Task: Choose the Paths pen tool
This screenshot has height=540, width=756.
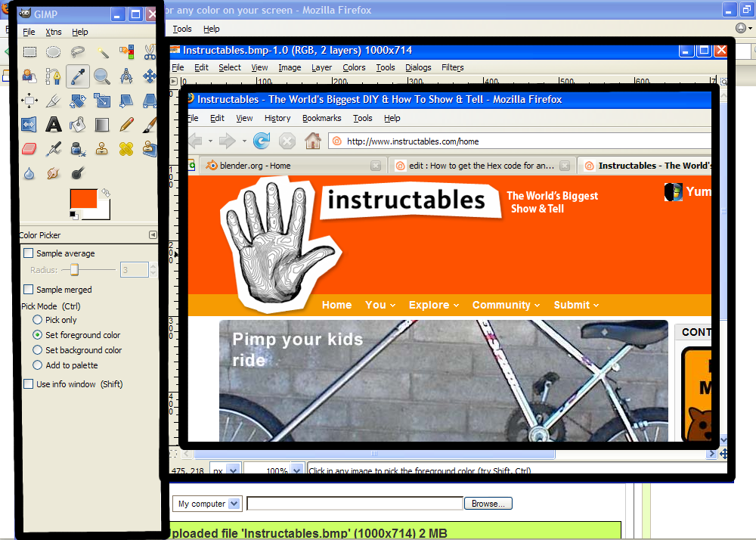Action: pyautogui.click(x=54, y=76)
